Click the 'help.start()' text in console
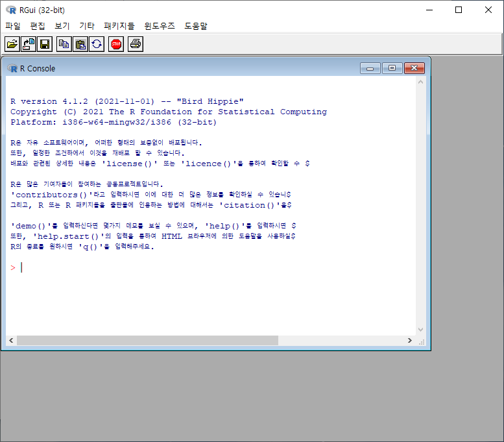504x442 pixels. click(x=69, y=236)
